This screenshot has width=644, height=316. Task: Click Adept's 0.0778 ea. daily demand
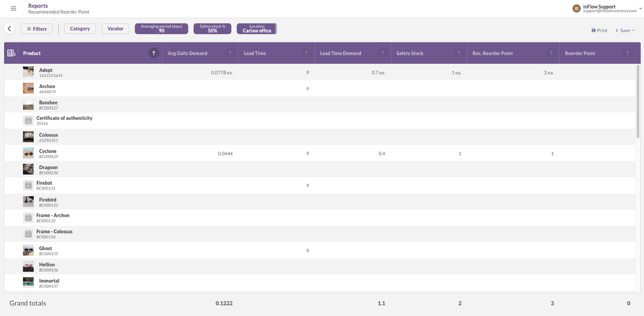click(222, 72)
